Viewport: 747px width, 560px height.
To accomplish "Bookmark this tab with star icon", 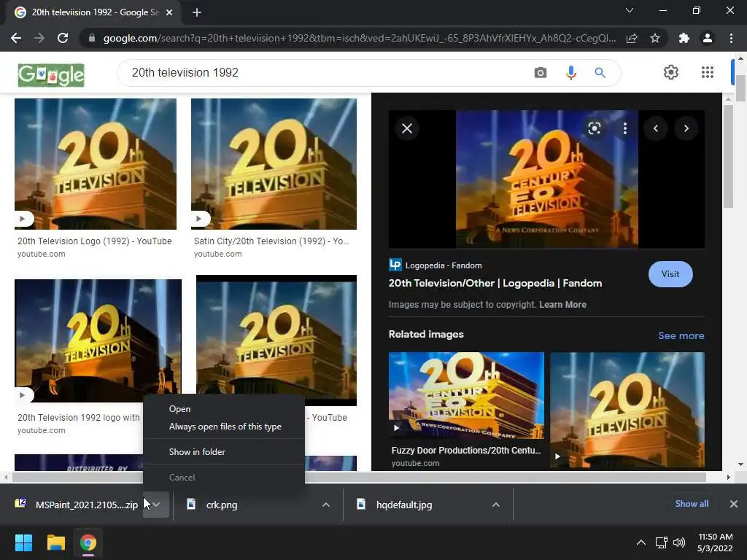I will 655,38.
